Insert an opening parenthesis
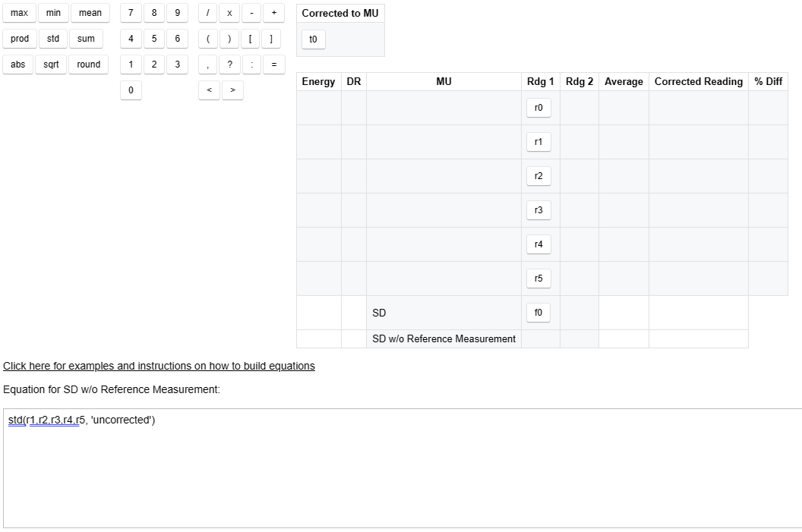Image resolution: width=802 pixels, height=532 pixels. click(x=208, y=39)
